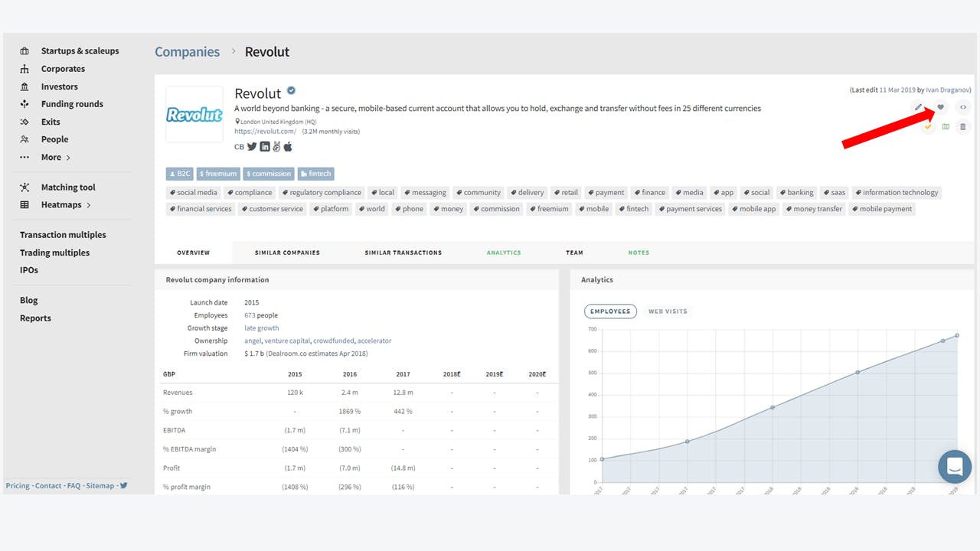Open Revolut's Twitter icon
The width and height of the screenshot is (980, 551).
[252, 146]
